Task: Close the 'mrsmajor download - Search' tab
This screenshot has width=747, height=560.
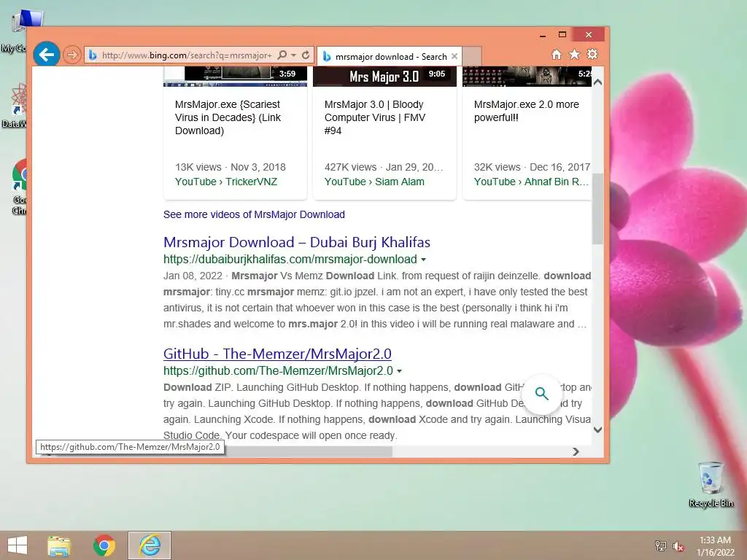Action: (x=454, y=56)
